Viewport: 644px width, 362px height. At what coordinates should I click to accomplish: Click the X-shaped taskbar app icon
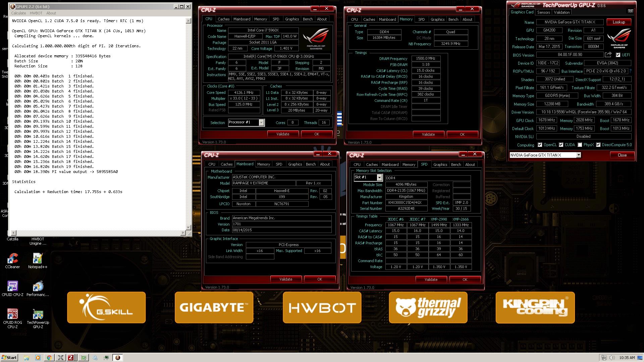click(x=60, y=358)
